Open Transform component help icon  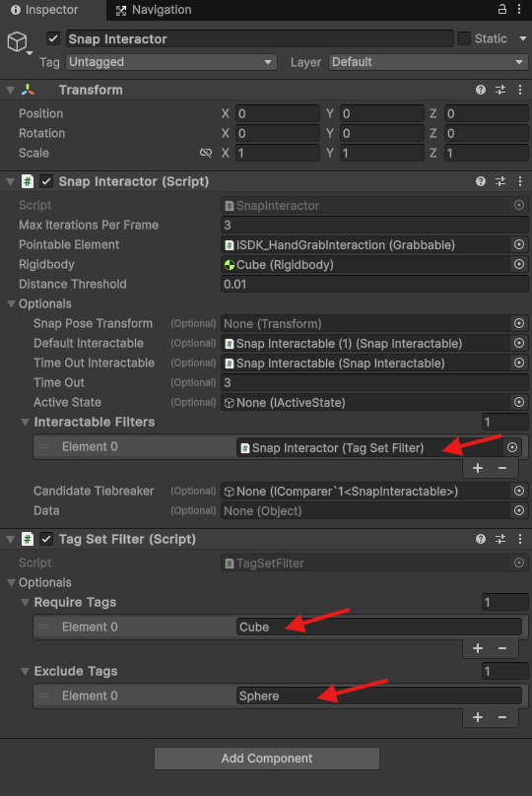click(480, 90)
